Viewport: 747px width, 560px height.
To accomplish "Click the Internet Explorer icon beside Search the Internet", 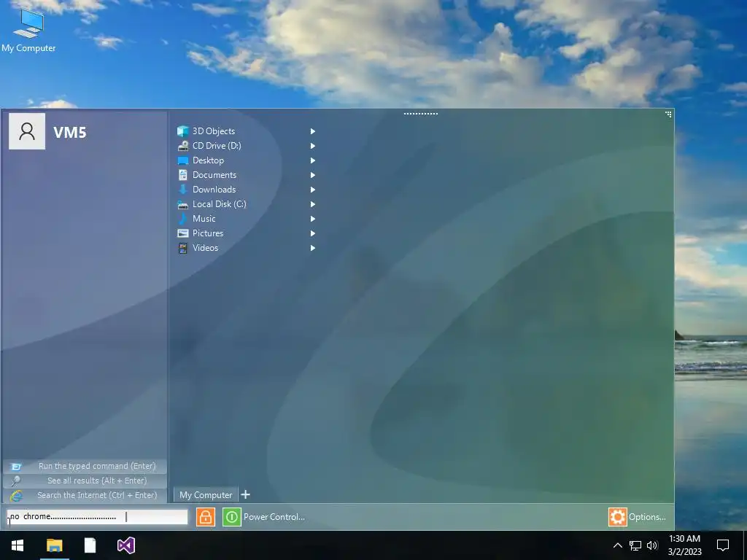I will [16, 496].
